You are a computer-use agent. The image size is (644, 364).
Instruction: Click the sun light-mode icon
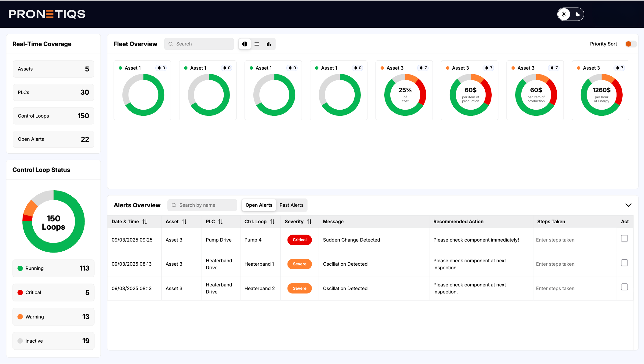point(564,14)
